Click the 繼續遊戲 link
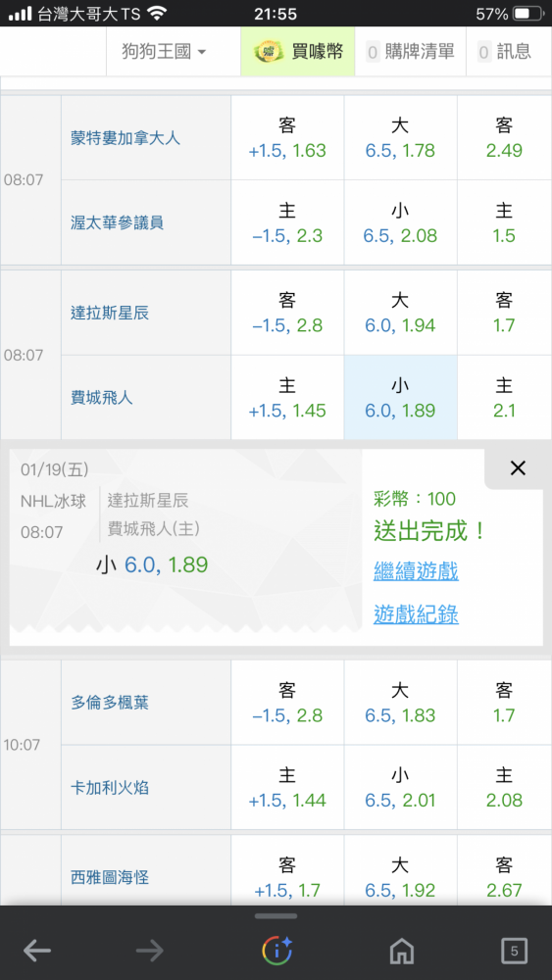The height and width of the screenshot is (980, 552). [x=416, y=570]
